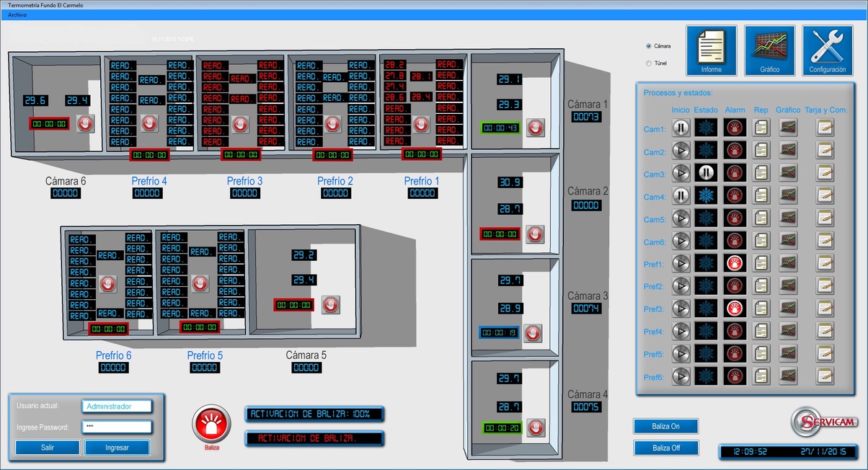Screen dimensions: 868x470
Task: Open the Configuración tools icon
Action: pos(827,50)
